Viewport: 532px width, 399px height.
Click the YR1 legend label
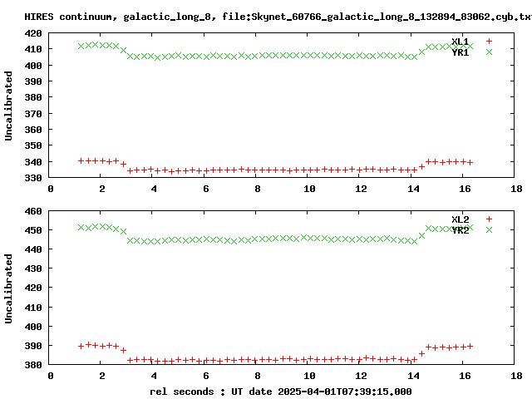pyautogui.click(x=460, y=52)
